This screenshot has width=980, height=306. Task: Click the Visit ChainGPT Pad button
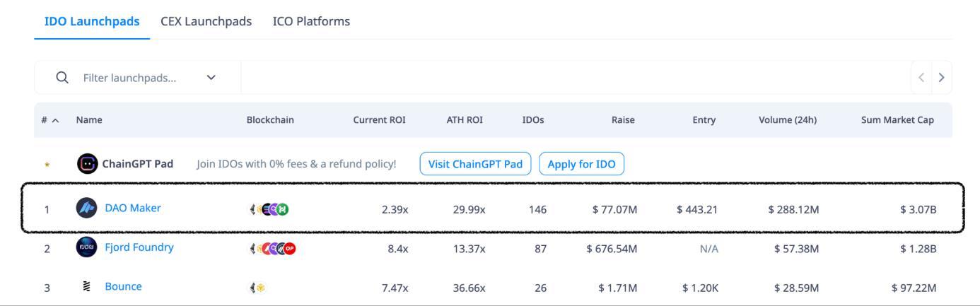point(475,164)
